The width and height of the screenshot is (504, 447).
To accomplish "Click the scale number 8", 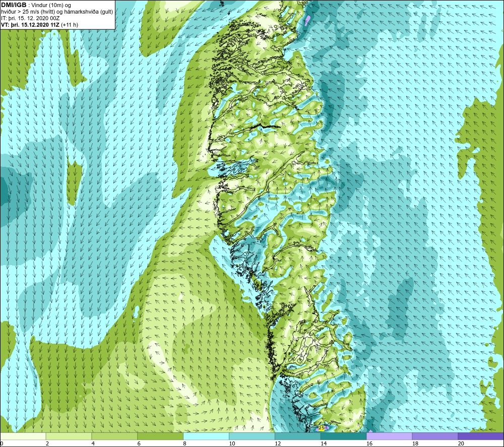I will pyautogui.click(x=185, y=443).
